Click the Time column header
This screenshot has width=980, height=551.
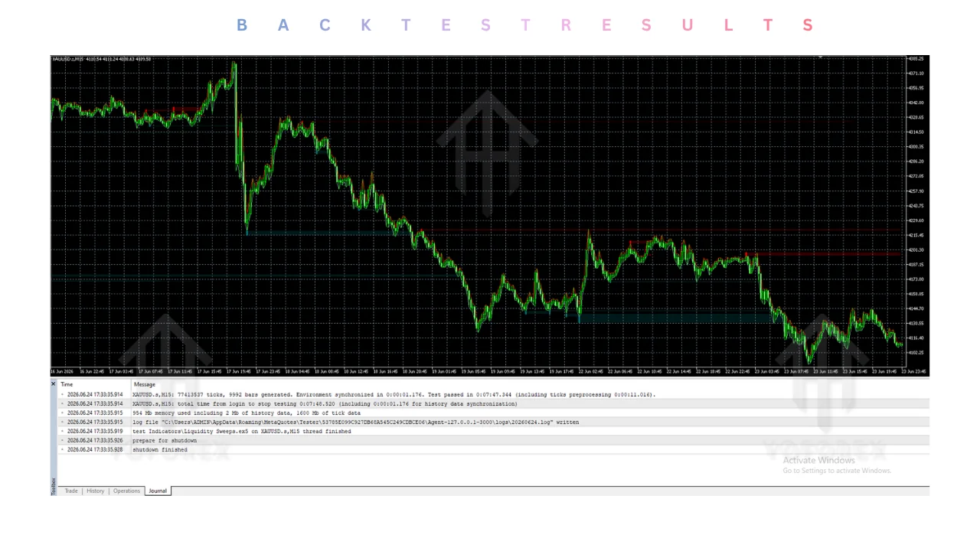(95, 384)
